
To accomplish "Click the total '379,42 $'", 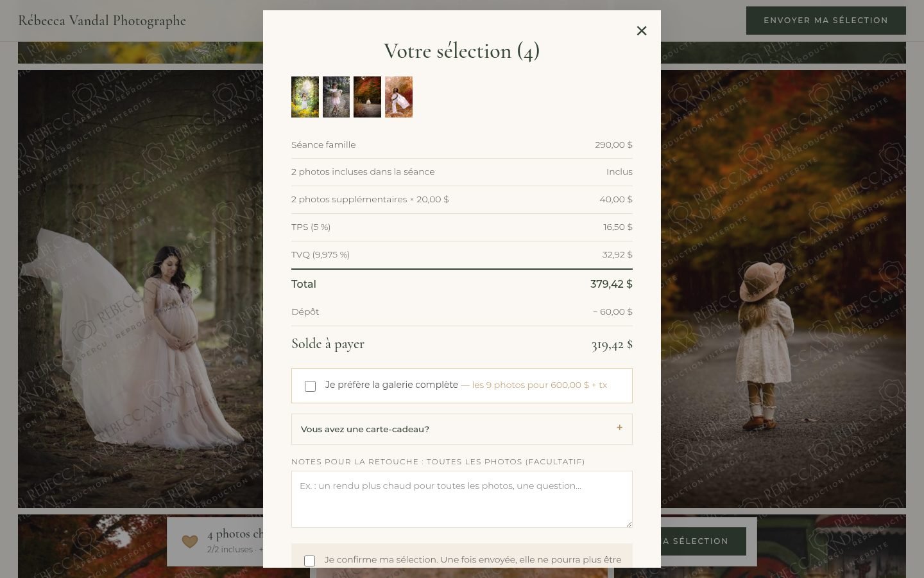I will [x=612, y=284].
